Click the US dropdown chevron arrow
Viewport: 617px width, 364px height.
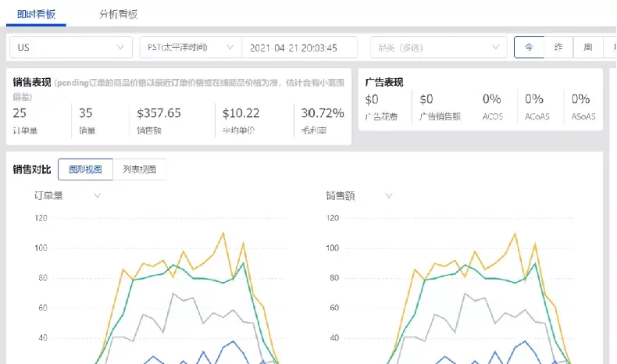pyautogui.click(x=120, y=47)
